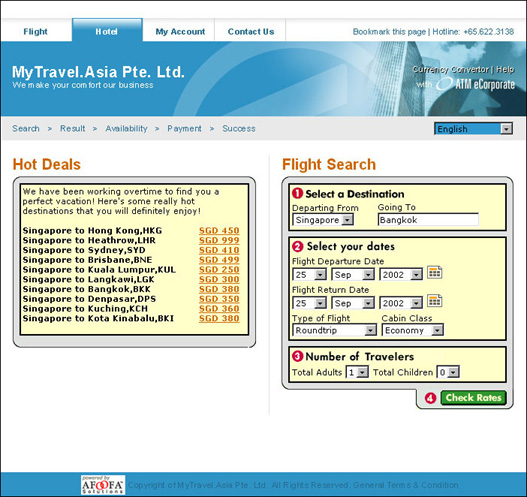Select the Heathrow SGD 999 deal

[x=219, y=240]
